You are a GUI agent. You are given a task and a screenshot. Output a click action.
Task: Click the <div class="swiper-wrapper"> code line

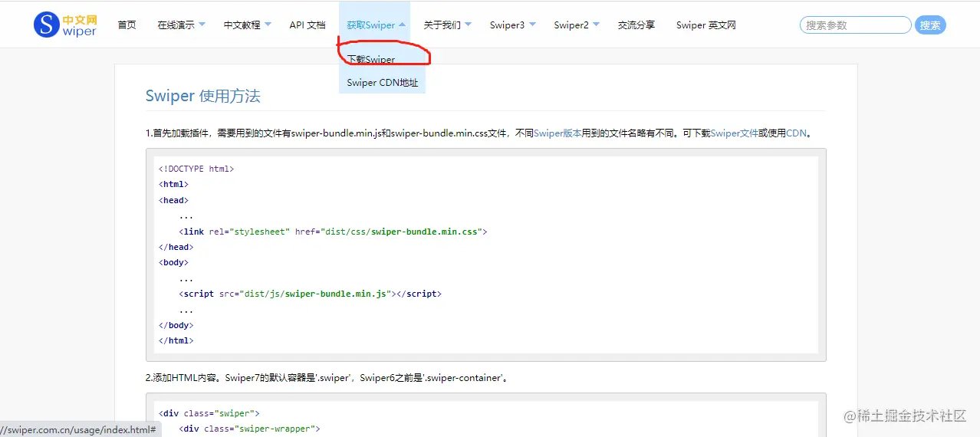249,429
